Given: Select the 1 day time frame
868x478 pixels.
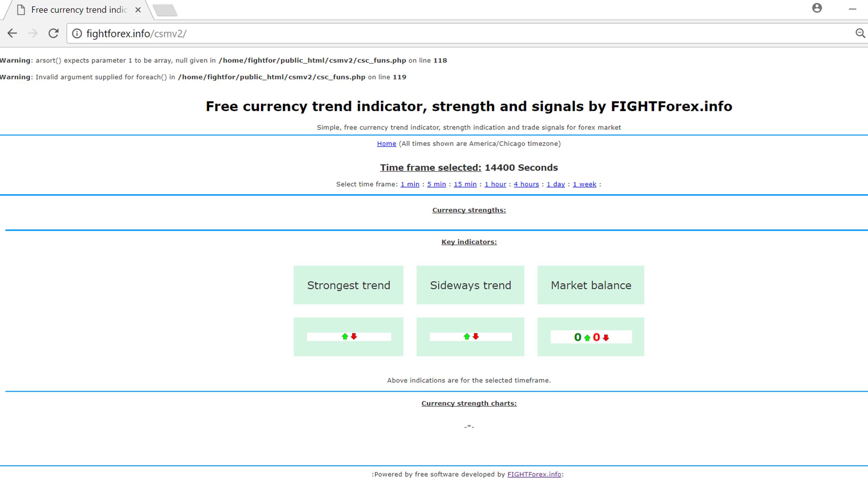Looking at the screenshot, I should point(556,184).
